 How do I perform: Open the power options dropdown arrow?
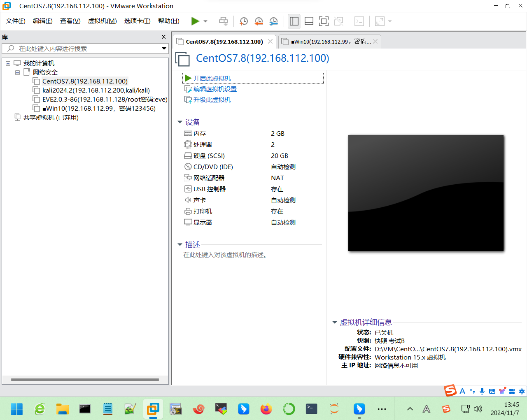tap(205, 21)
